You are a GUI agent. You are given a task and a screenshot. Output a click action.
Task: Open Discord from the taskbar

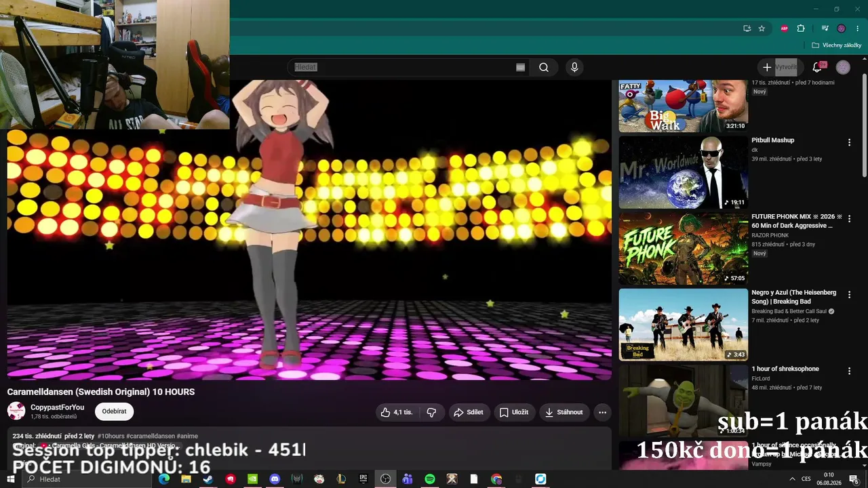tap(275, 479)
